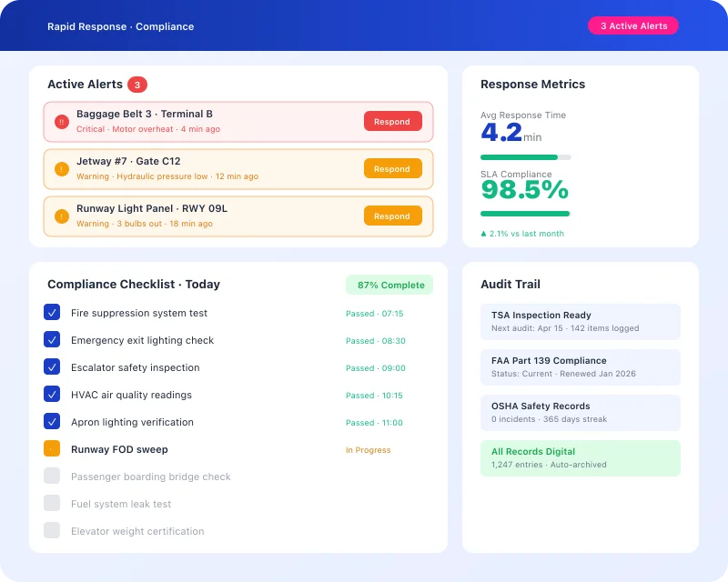Viewport: 728px width, 582px height.
Task: Respond to the Runway Light Panel alert
Action: click(392, 216)
